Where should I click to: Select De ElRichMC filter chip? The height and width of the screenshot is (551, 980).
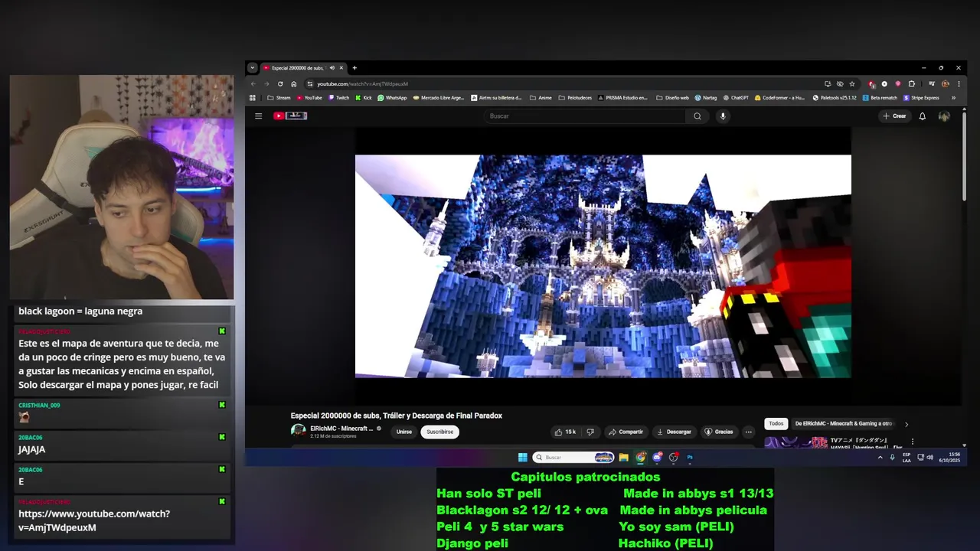coord(843,424)
